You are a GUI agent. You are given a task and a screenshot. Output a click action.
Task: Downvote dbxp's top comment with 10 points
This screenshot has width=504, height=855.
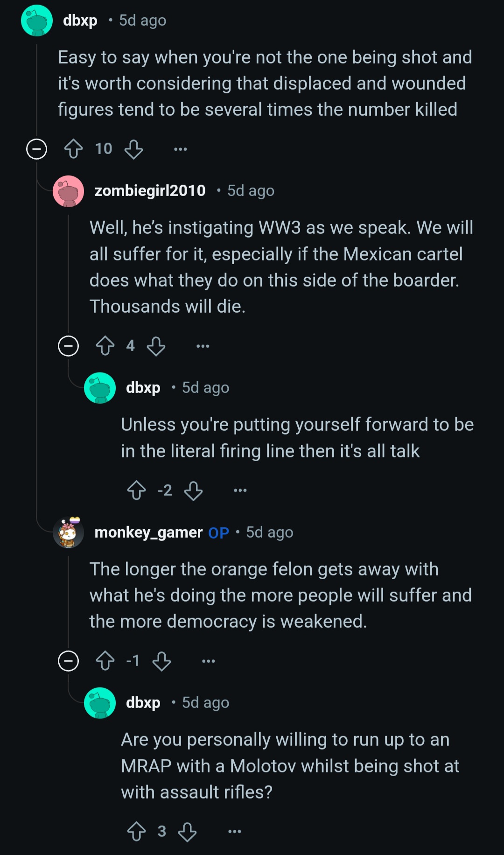(133, 149)
